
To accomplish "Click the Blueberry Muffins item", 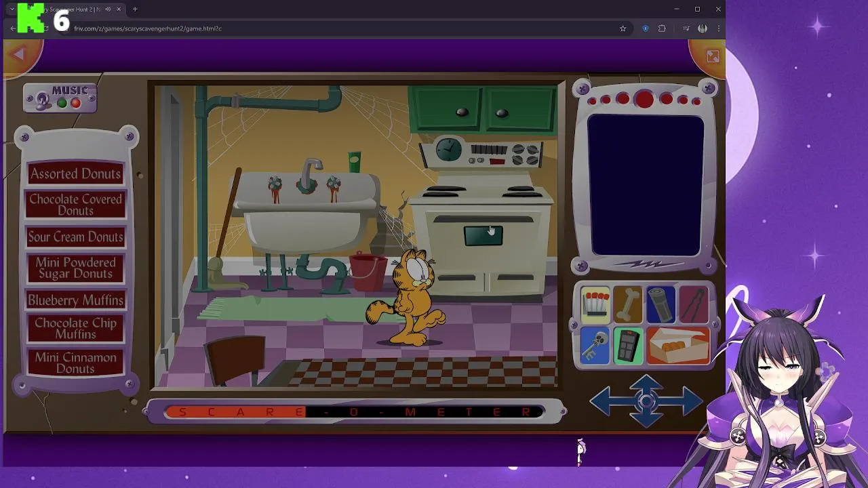I will [x=75, y=300].
